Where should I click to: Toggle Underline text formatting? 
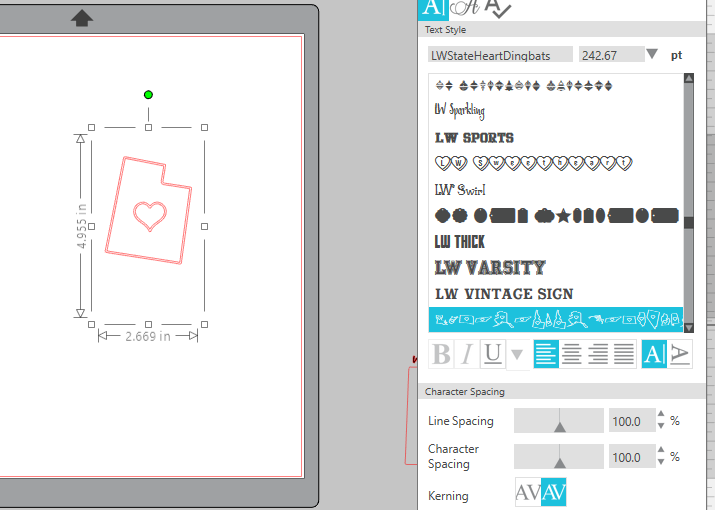(492, 354)
